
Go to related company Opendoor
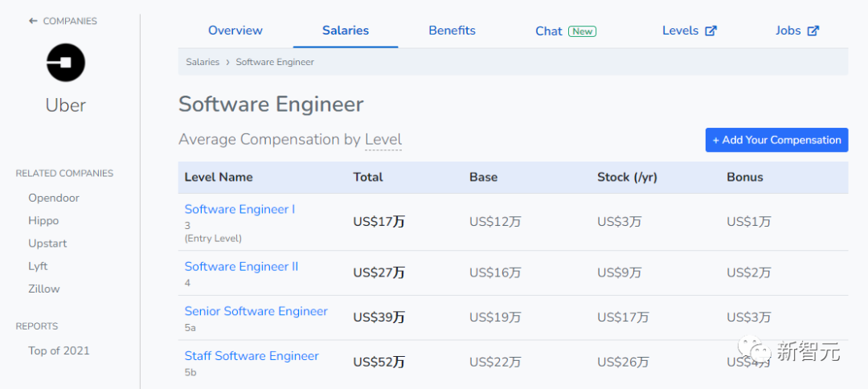coord(54,198)
